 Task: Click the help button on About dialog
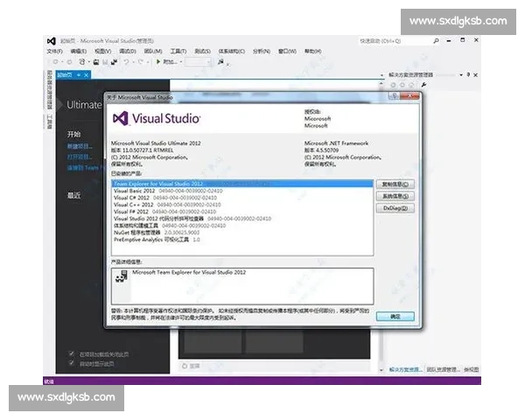tap(395, 96)
